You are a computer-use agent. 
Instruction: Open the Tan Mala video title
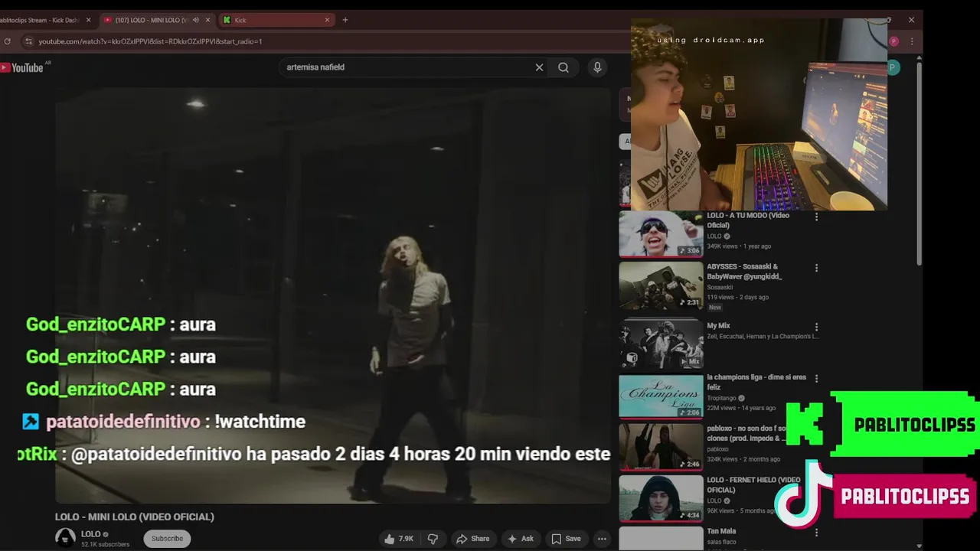pyautogui.click(x=721, y=531)
